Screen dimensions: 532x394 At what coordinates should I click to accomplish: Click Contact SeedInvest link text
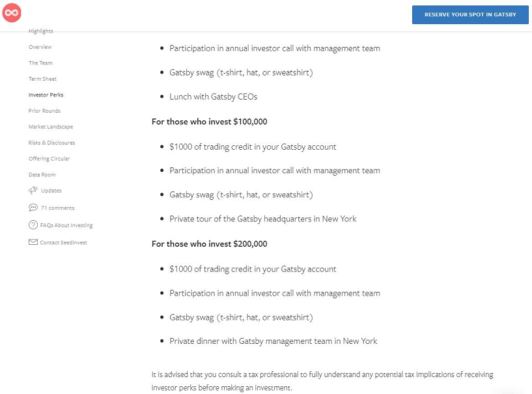(63, 242)
